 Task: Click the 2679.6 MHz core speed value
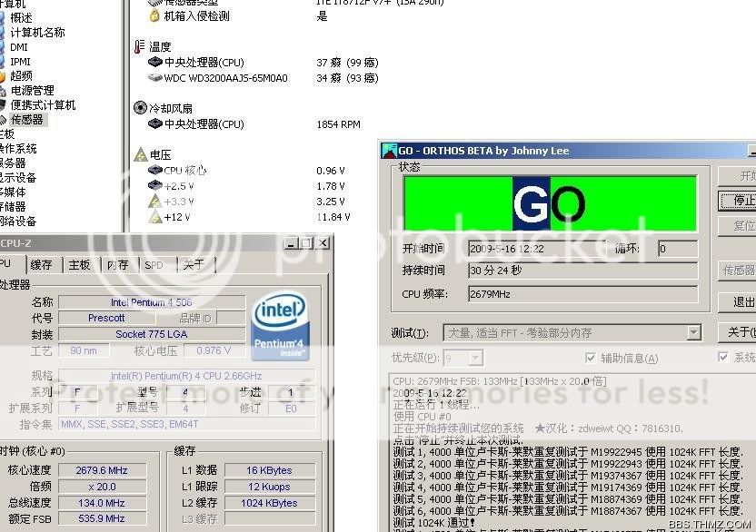tap(102, 470)
